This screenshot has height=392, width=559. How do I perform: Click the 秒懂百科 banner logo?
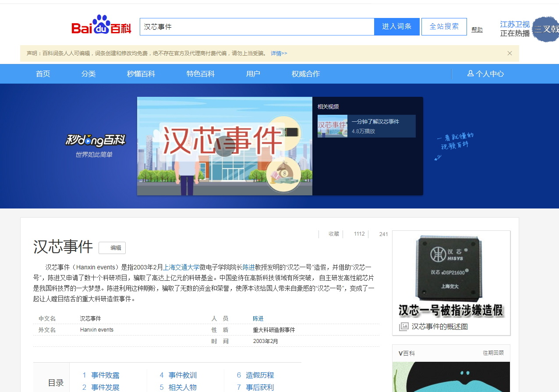(x=95, y=146)
